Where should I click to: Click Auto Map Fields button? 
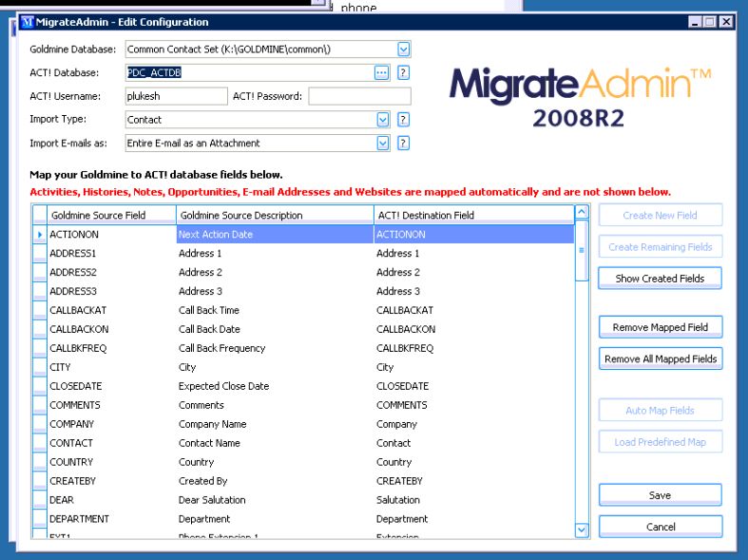(661, 410)
